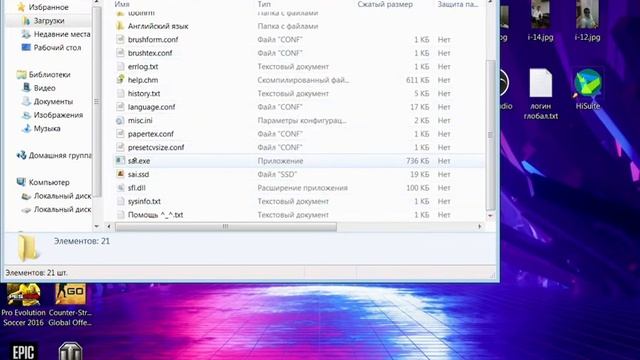Select presetcvsize.conf file

[x=156, y=147]
